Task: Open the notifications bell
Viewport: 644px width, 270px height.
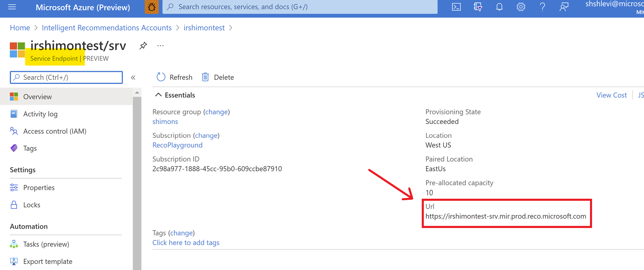Action: [499, 7]
